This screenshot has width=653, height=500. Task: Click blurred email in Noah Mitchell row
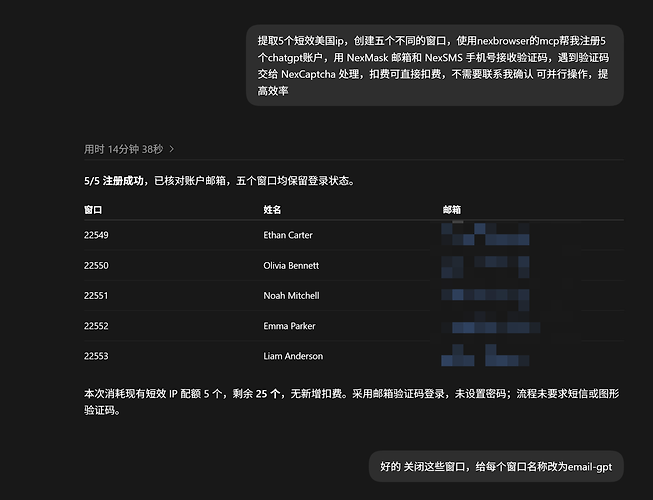pos(485,300)
